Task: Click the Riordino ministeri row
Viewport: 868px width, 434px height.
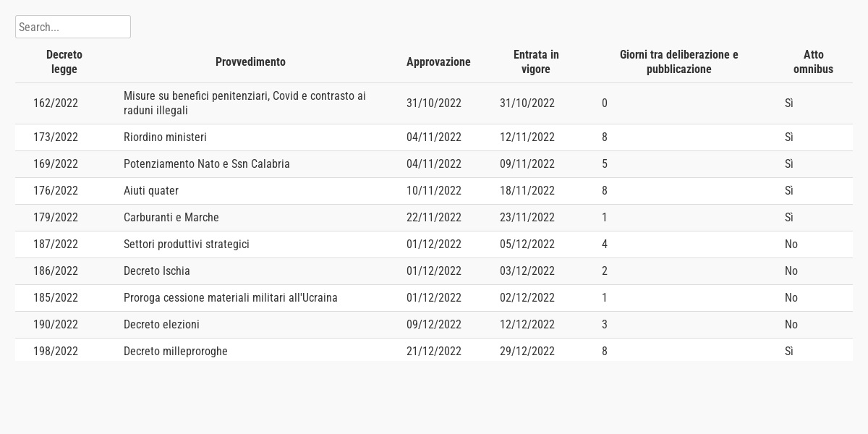Action: click(x=165, y=137)
